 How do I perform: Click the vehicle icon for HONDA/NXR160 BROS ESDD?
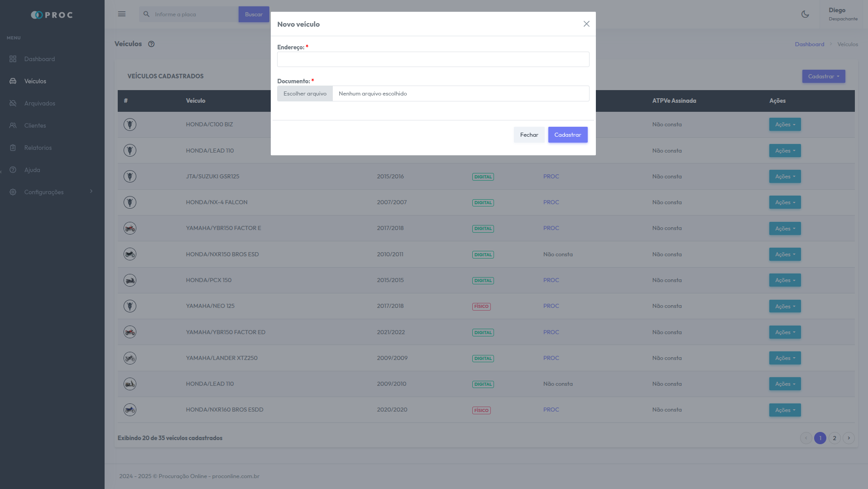click(130, 410)
